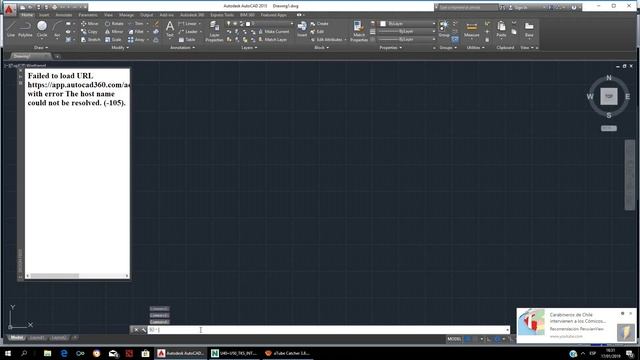Expand the Modify panel
640x360 pixels.
pyautogui.click(x=120, y=48)
